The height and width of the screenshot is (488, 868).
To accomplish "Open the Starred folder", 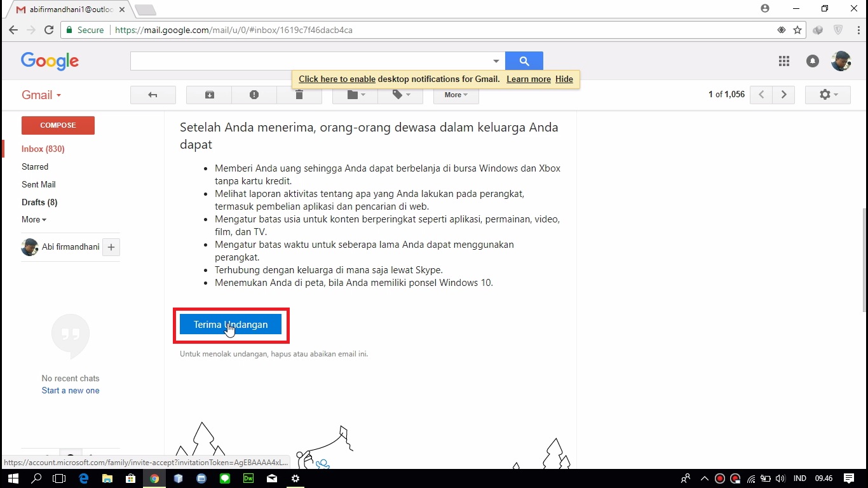I will pos(35,166).
